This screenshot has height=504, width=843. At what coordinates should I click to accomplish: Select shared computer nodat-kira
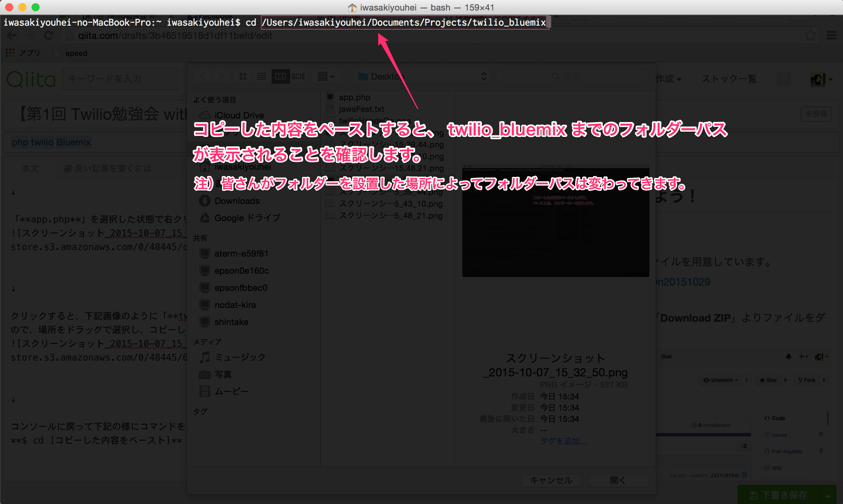point(228,305)
